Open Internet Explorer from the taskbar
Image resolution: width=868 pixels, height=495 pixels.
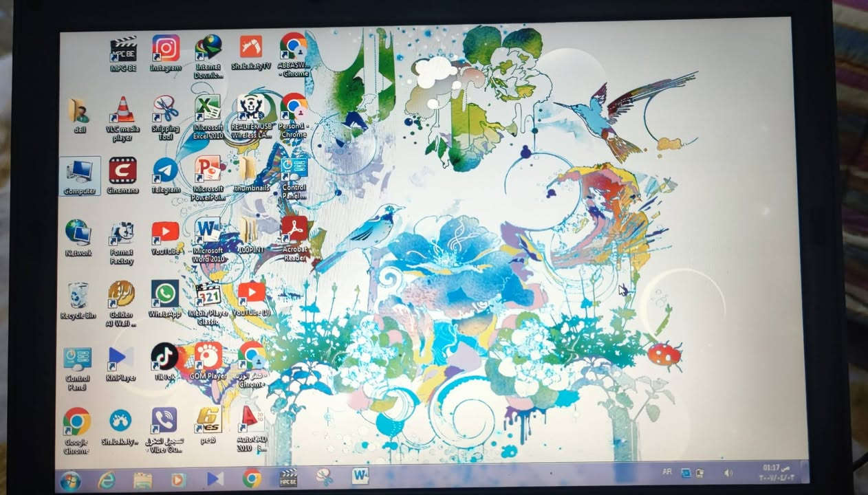(107, 479)
